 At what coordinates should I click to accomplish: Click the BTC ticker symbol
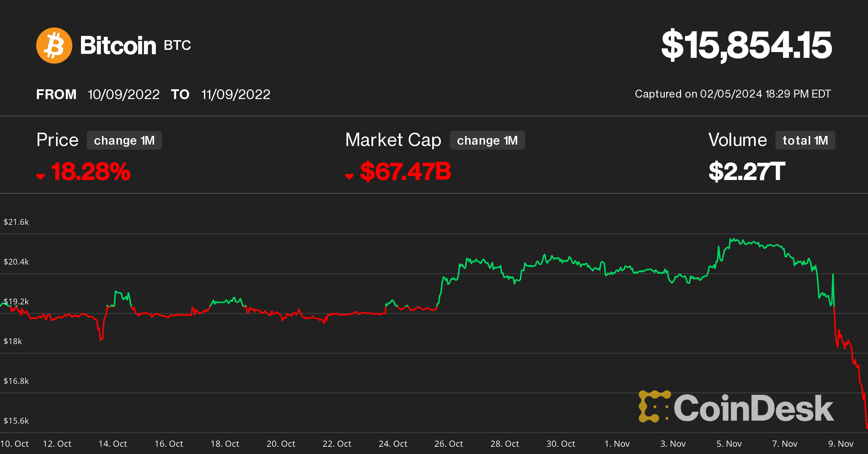(x=177, y=46)
